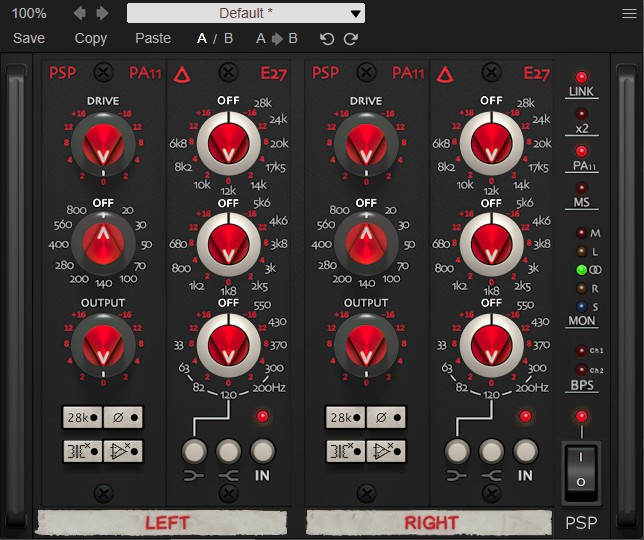Click the LEFT channel DRIVE knob
The height and width of the screenshot is (540, 644).
[x=103, y=145]
